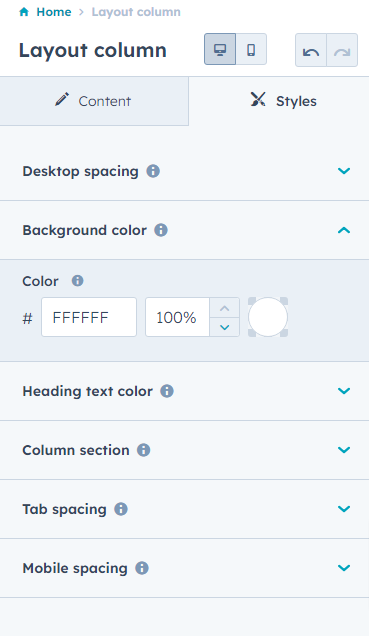Go to the Home breadcrumb link
The image size is (369, 636).
click(x=54, y=12)
